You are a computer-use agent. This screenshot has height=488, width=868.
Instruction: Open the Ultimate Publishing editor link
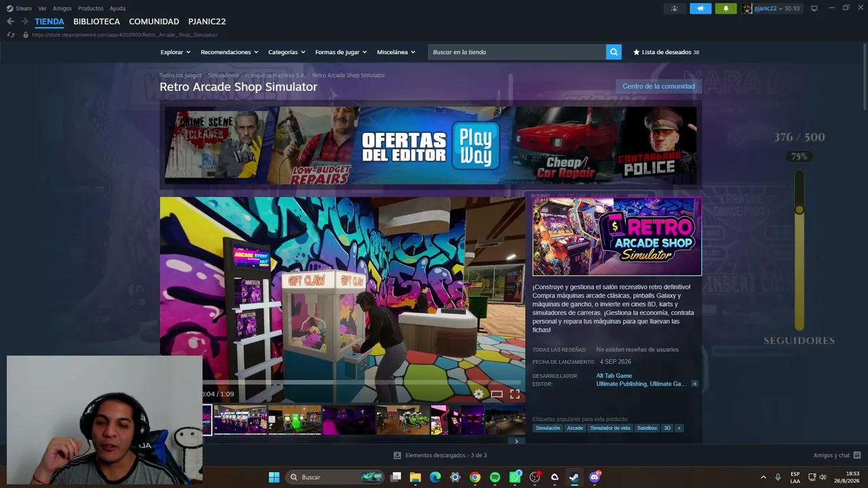(620, 384)
